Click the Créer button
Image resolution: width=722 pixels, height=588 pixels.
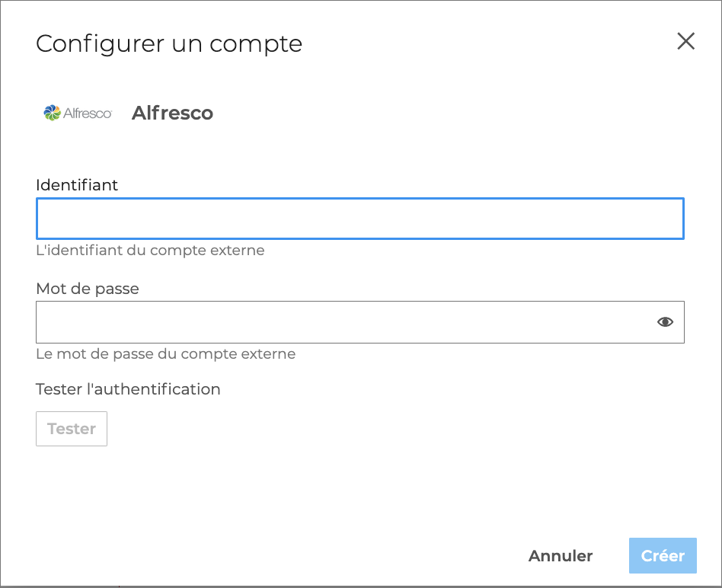coord(663,556)
